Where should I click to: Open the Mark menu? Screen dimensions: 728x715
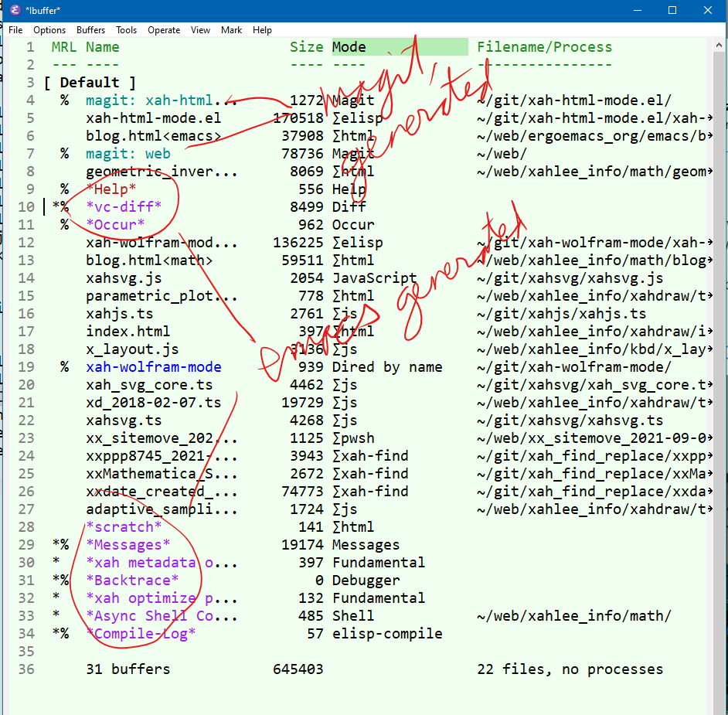(231, 30)
